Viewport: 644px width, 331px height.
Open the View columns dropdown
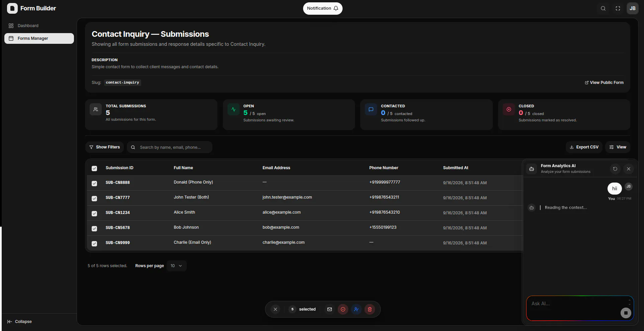pyautogui.click(x=618, y=147)
